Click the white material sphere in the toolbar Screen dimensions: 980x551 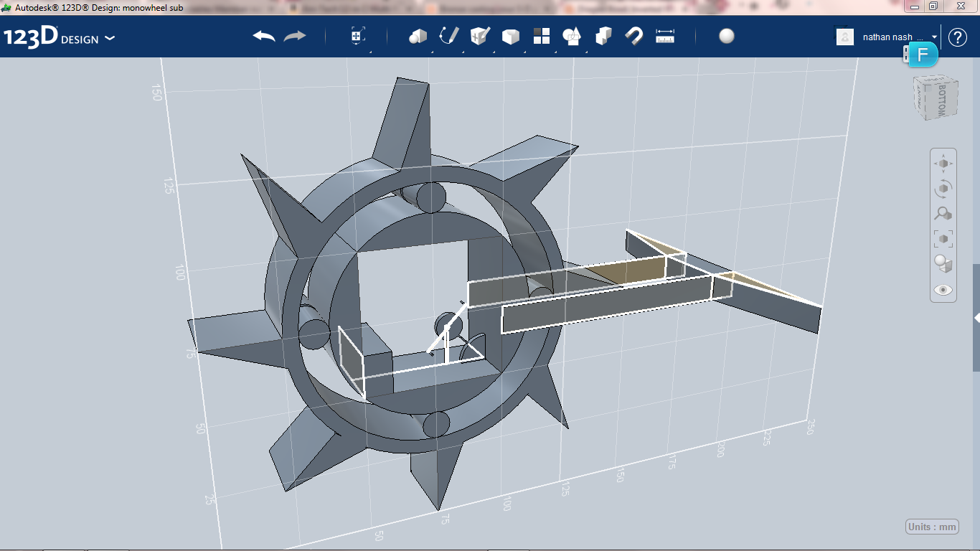(726, 36)
